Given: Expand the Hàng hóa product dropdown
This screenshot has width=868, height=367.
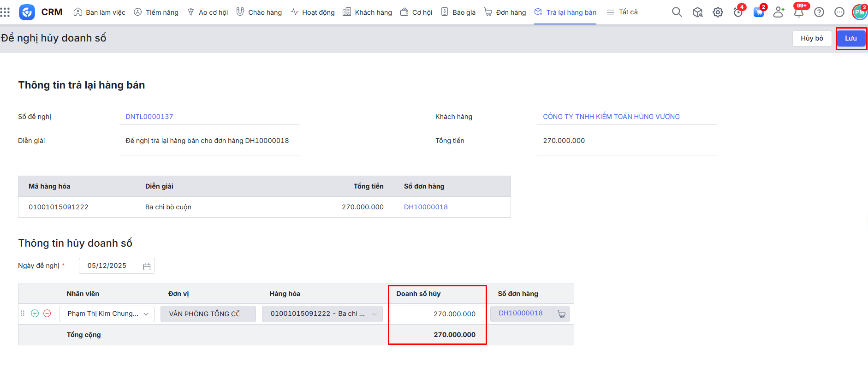Looking at the screenshot, I should click(x=374, y=314).
